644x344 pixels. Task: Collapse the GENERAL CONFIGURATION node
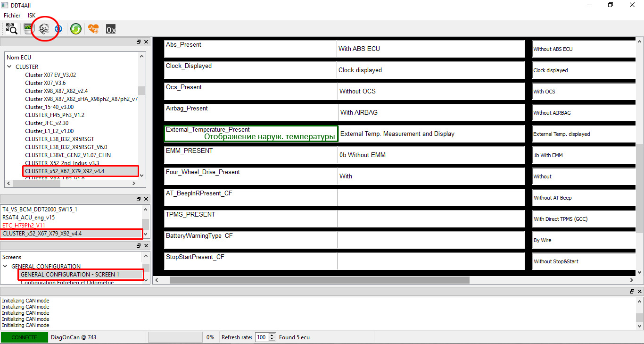[5, 266]
